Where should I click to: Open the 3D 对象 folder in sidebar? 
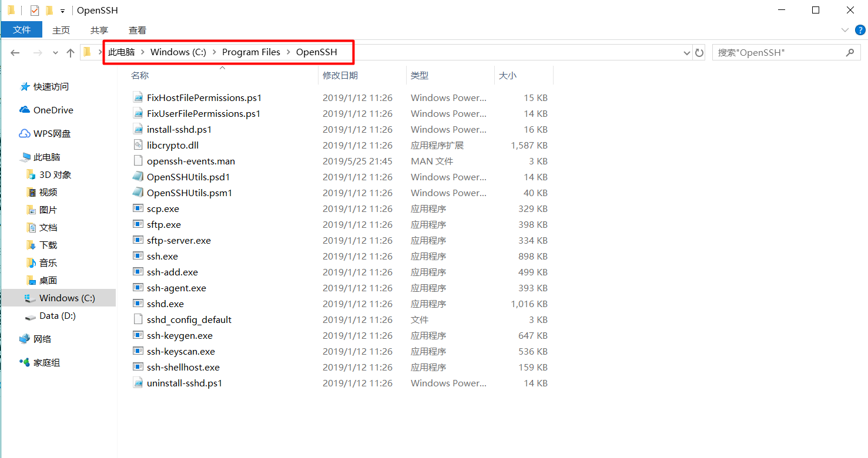coord(55,174)
